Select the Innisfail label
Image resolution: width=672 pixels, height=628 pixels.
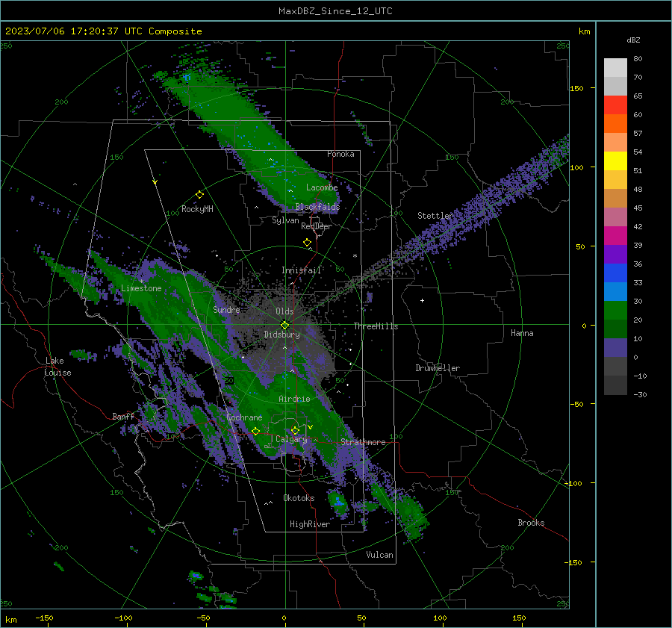(301, 270)
